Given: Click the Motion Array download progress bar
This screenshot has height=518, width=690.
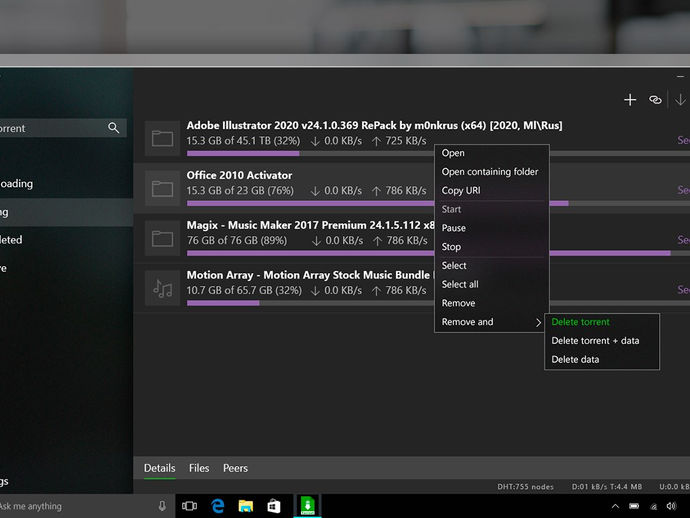Looking at the screenshot, I should [438, 303].
